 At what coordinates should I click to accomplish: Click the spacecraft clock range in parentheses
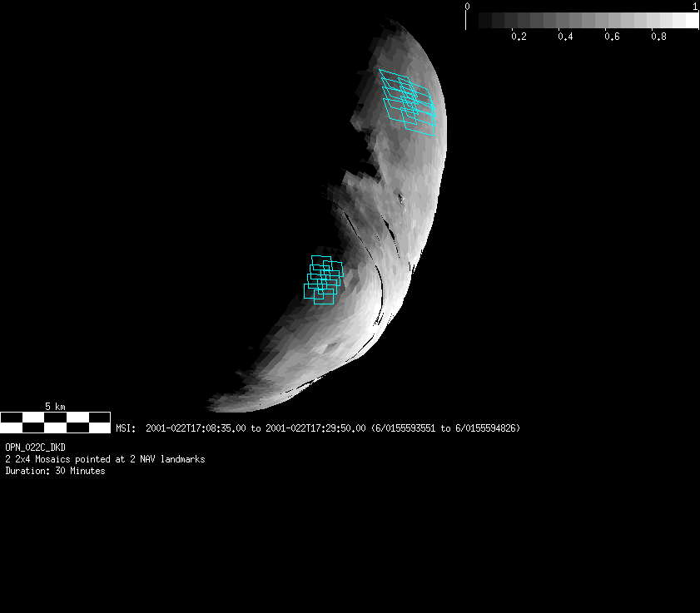coord(445,428)
